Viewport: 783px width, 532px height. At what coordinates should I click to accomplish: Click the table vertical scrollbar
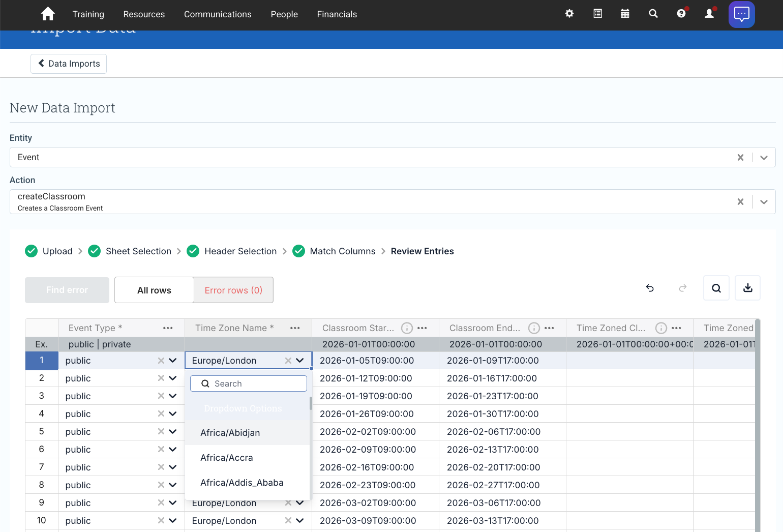tap(758, 425)
